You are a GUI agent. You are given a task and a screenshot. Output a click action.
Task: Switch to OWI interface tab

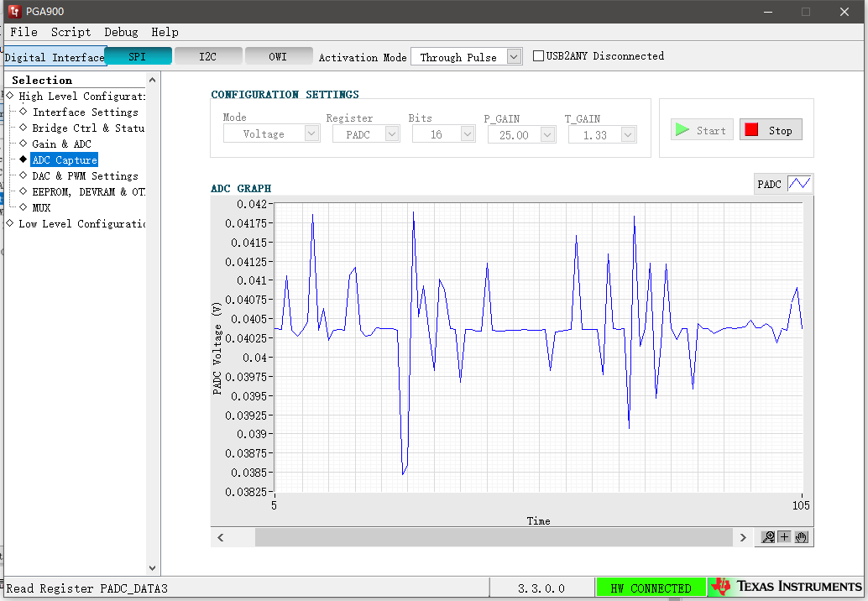(x=279, y=56)
